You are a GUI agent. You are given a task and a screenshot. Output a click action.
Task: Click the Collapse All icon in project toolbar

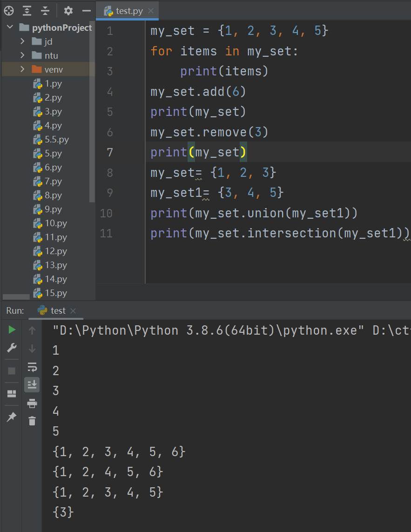point(45,10)
